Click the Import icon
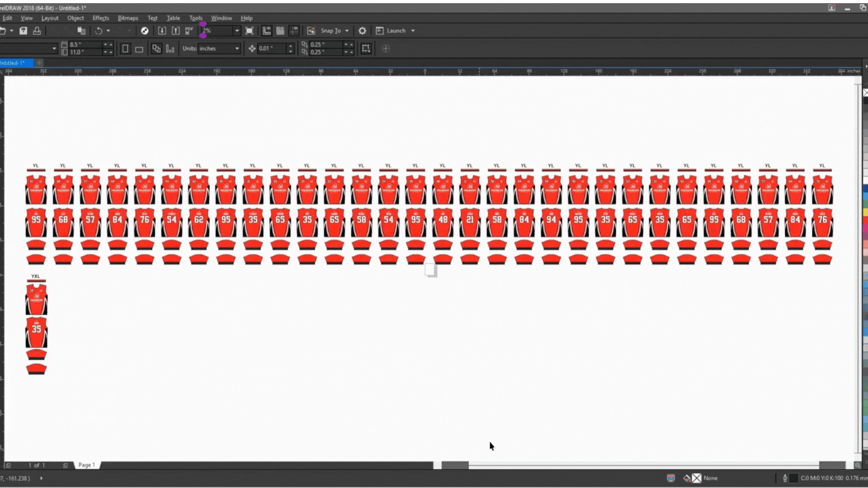868x488 pixels. 162,31
